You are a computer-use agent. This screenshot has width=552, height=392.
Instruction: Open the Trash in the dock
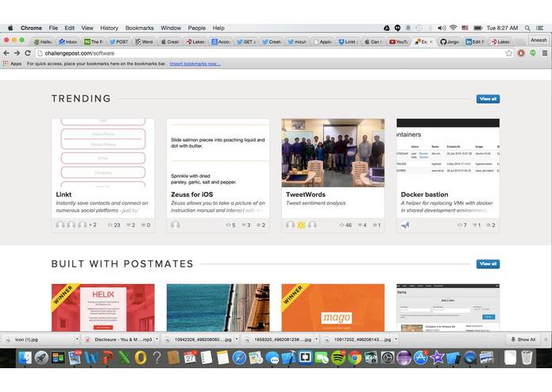[527, 358]
